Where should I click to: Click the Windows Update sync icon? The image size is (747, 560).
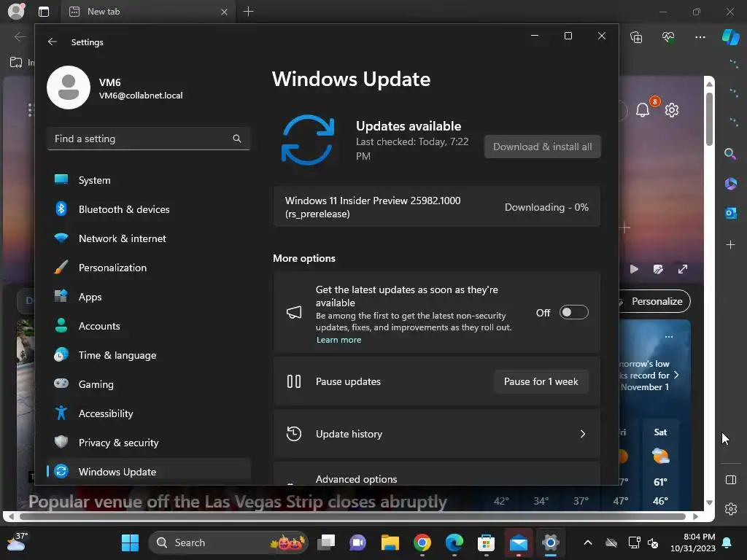[308, 140]
